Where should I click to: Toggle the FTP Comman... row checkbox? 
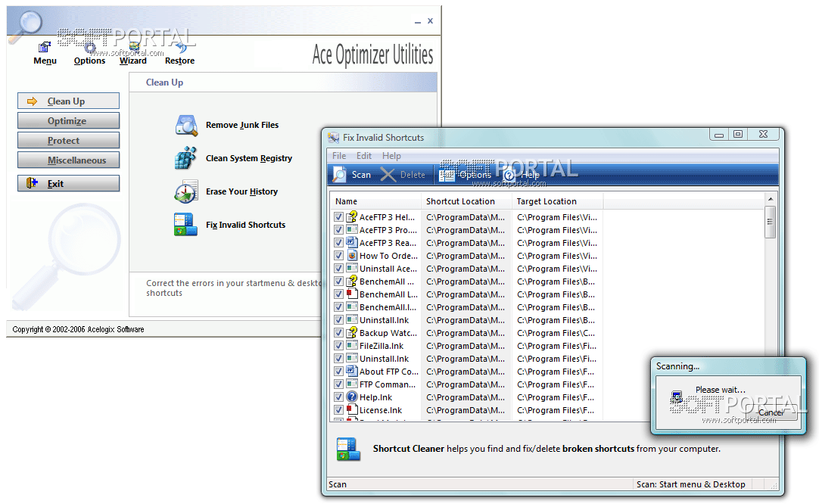click(338, 384)
